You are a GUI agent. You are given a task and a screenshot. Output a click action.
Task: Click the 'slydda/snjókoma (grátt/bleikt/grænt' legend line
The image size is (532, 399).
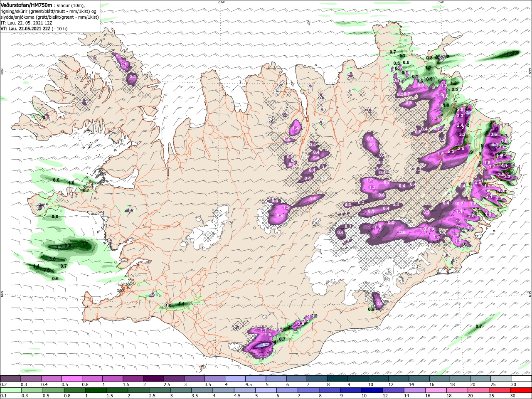pyautogui.click(x=49, y=17)
